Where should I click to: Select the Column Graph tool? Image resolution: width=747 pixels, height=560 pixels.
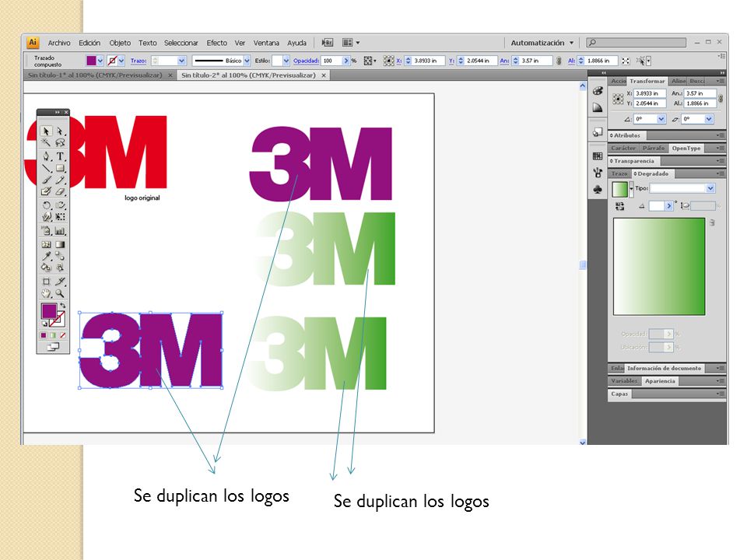tap(60, 231)
